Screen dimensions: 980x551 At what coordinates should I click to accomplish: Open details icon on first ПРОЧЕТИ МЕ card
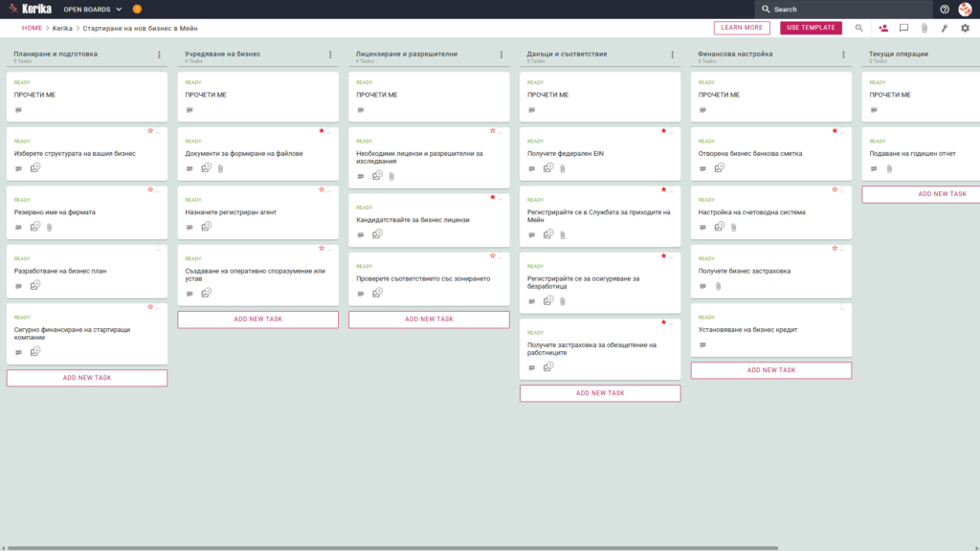[x=19, y=110]
